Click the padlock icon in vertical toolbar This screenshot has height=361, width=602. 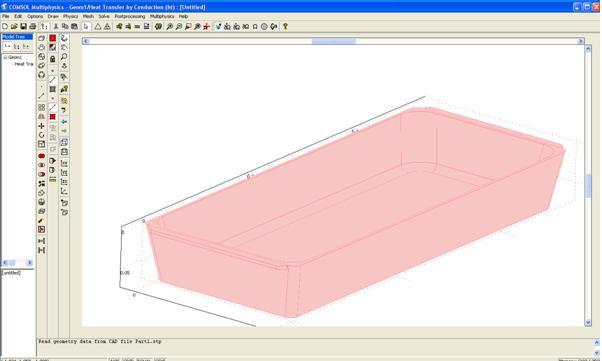pos(53,59)
